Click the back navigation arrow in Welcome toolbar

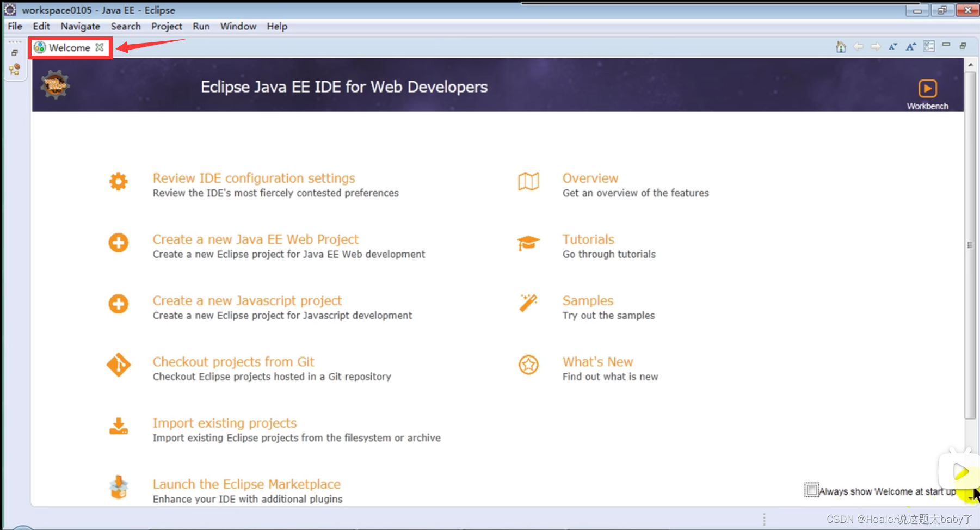[x=858, y=47]
